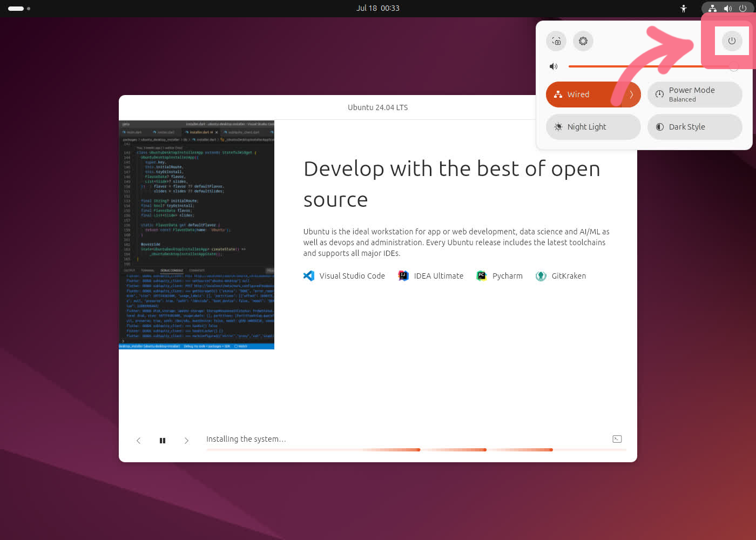Open the screenshot tool icon

click(x=556, y=41)
